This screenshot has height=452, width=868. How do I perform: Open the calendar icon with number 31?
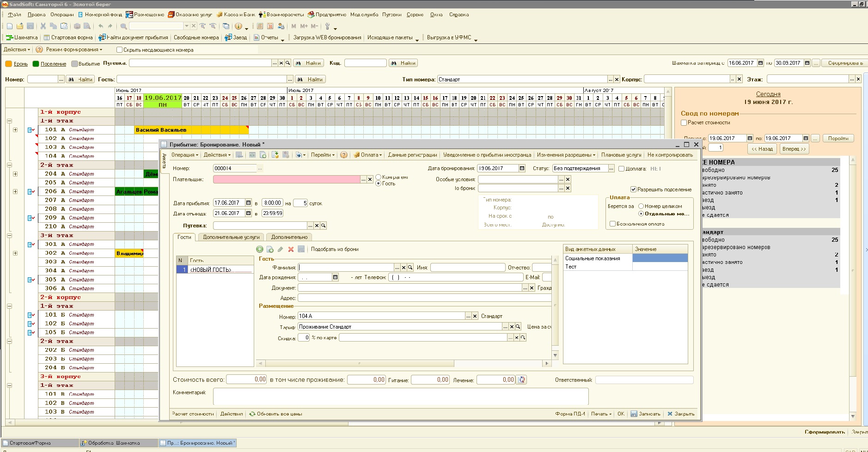pyautogui.click(x=270, y=26)
